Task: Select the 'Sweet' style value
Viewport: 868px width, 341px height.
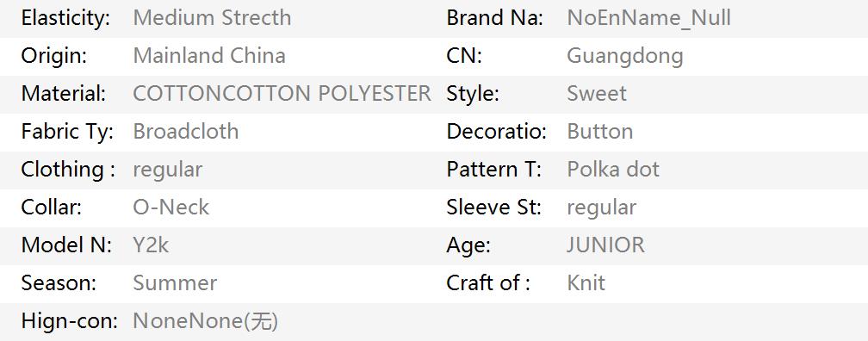Action: 597,94
